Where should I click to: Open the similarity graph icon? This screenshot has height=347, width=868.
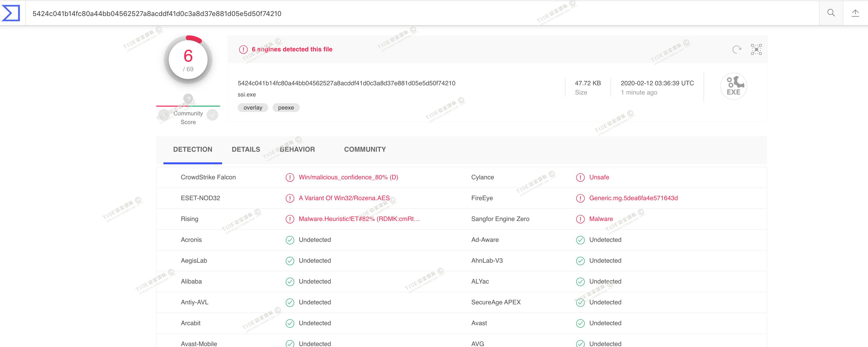[x=756, y=49]
